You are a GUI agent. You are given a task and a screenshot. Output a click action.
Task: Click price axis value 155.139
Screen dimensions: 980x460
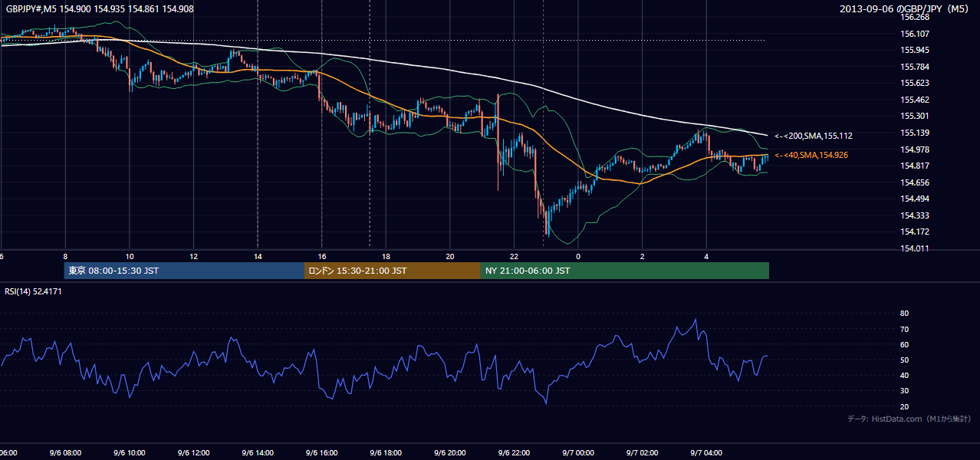coord(913,133)
